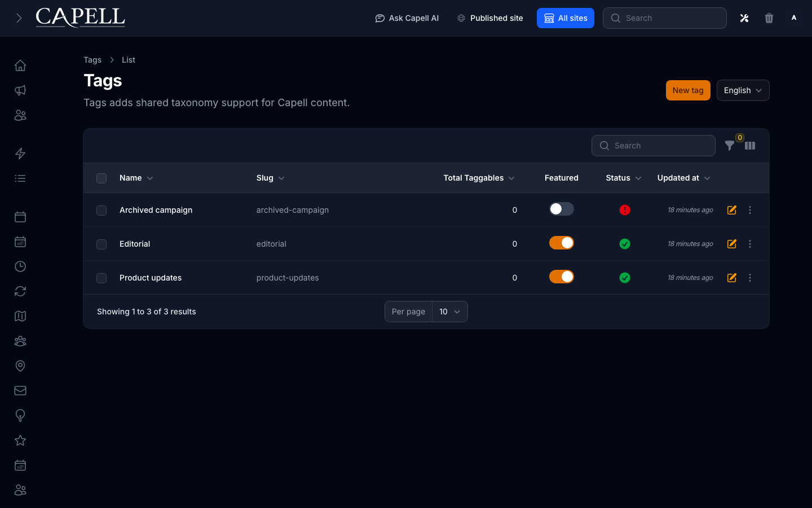Image resolution: width=812 pixels, height=508 pixels.
Task: Open the list icon in sidebar
Action: [20, 178]
